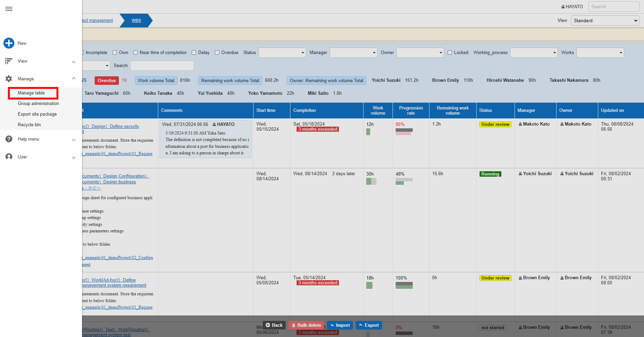Sort by Progression rate column header
The image size is (644, 337).
[x=411, y=110]
